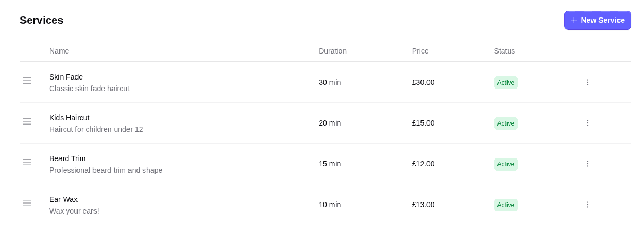Open the Beard Trim row options menu

pyautogui.click(x=587, y=164)
